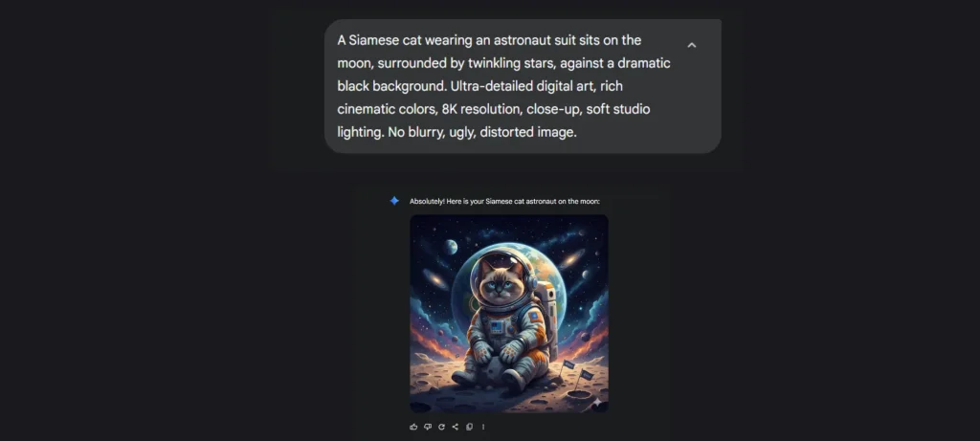Click the small moon in image's upper left
Viewport: 980px width, 441px height.
[451, 247]
